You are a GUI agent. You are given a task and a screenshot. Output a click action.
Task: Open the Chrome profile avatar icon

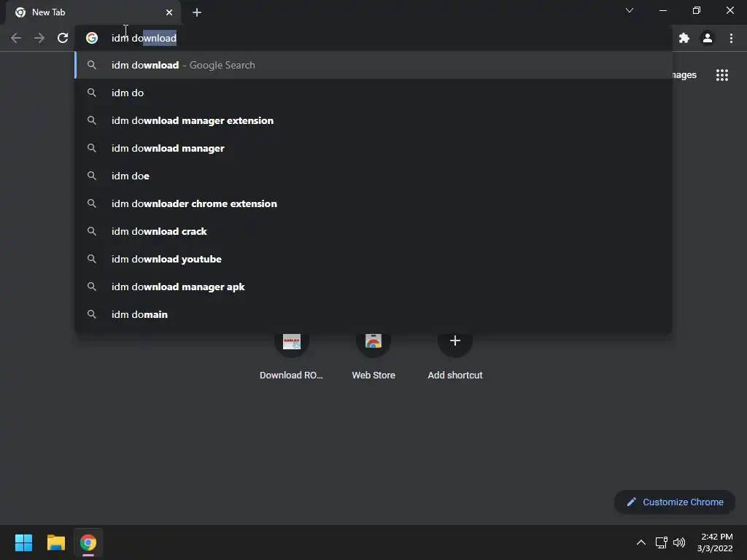(x=708, y=38)
